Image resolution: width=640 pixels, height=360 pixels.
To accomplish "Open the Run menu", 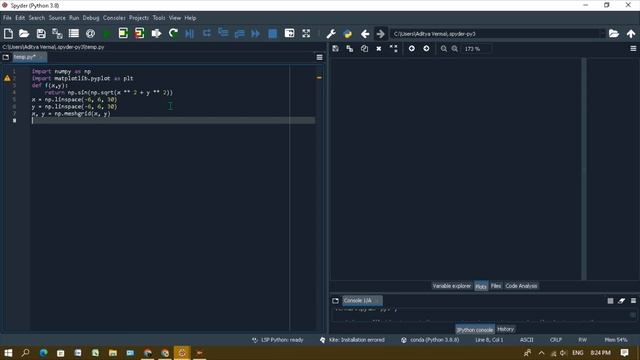I will [74, 18].
